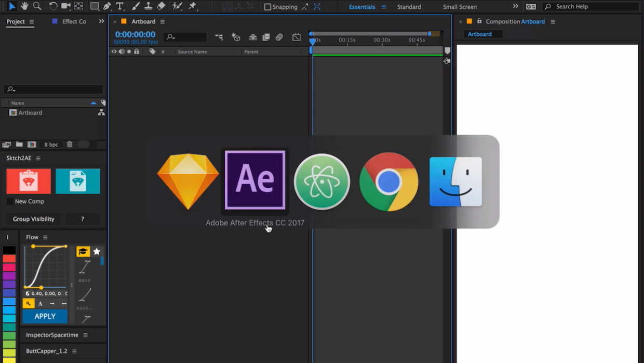Toggle the lock column header in timeline

137,51
